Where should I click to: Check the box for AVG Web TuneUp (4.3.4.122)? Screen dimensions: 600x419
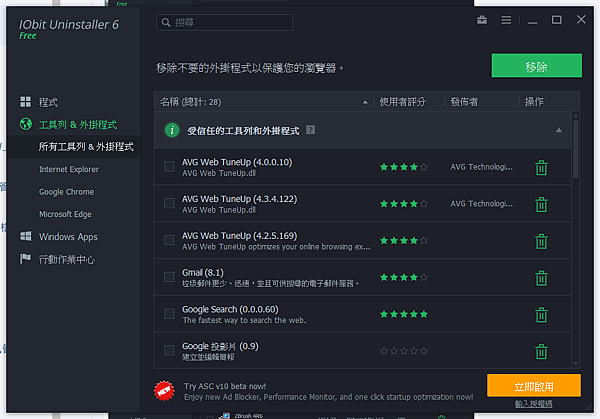169,203
